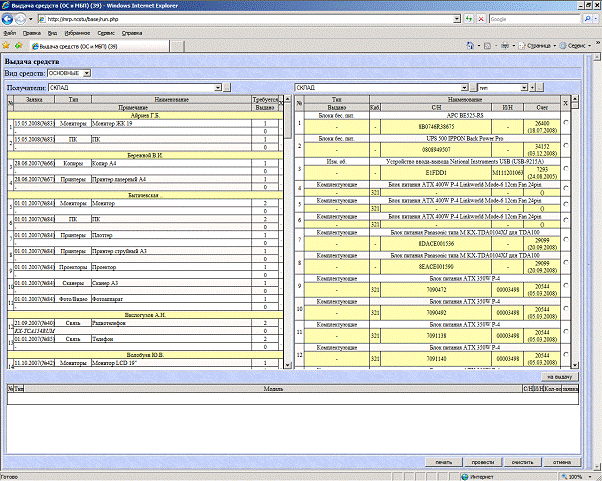
Task: Click the 'печать' button
Action: [444, 462]
